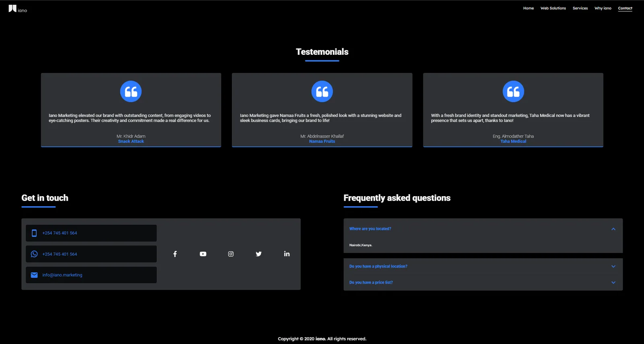The width and height of the screenshot is (644, 344).
Task: Open the Web Solutions menu item
Action: 553,8
